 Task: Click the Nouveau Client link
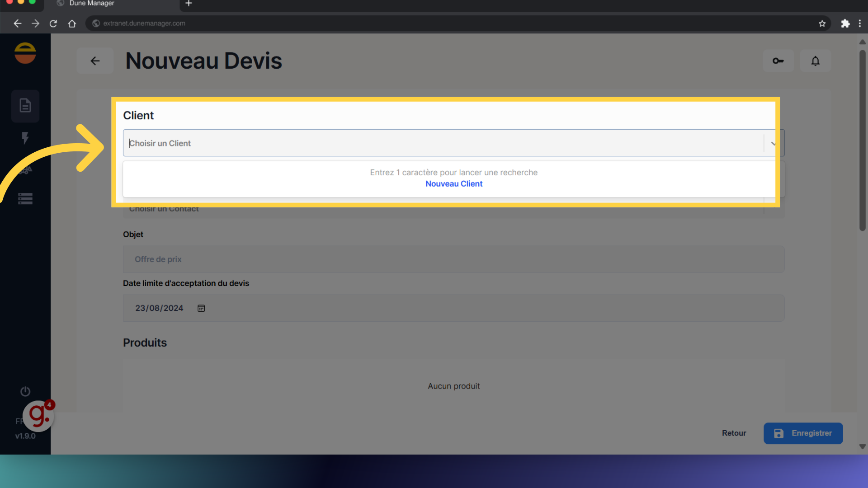454,184
